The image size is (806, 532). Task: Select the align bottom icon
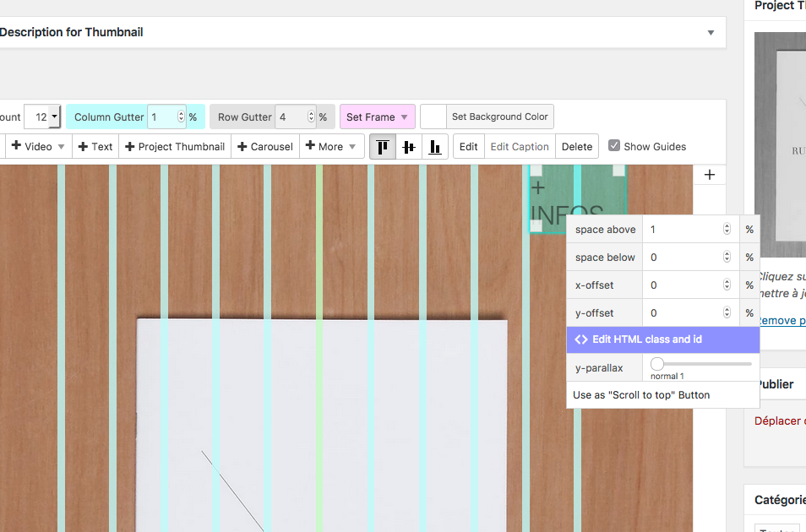tap(434, 146)
